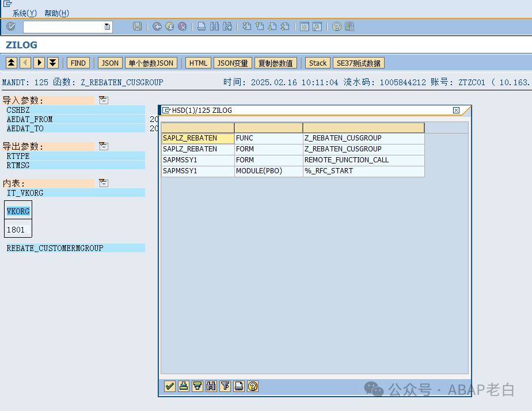This screenshot has width=532, height=411.
Task: Click Sort Descending icon in popup toolbar
Action: point(197,386)
